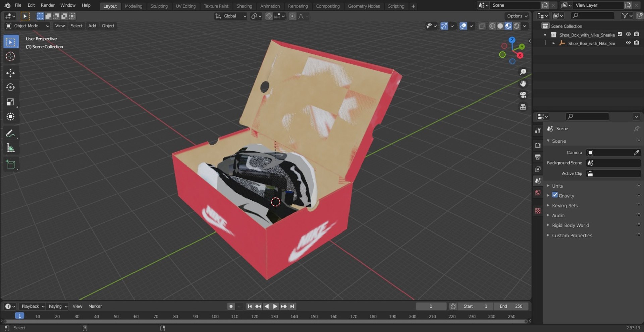
Task: Select the Transform tool
Action: [x=11, y=116]
